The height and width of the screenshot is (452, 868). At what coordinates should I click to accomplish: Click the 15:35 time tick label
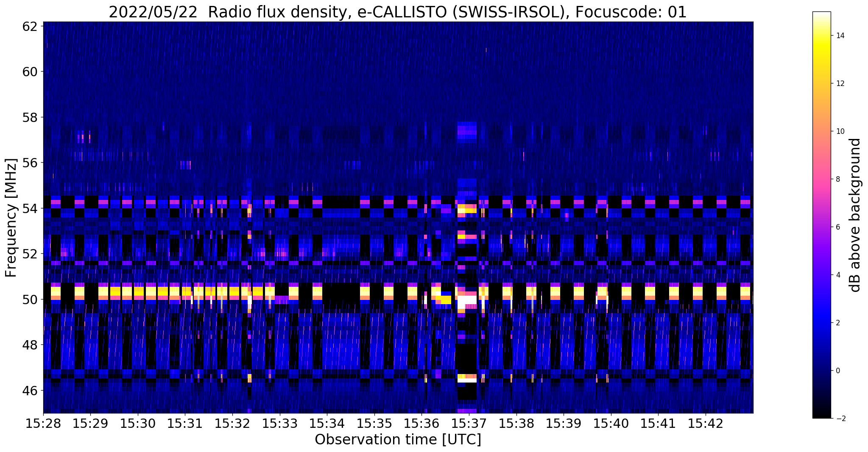[x=374, y=424]
